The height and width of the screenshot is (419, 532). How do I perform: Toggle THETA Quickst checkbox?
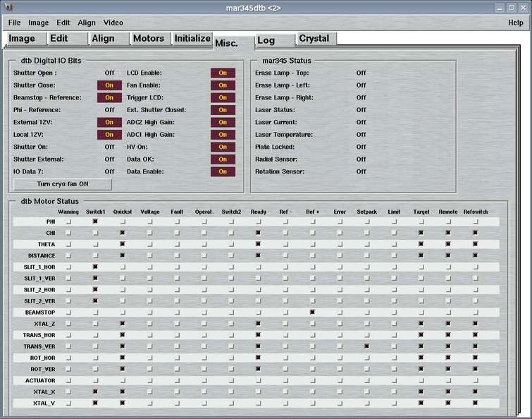pyautogui.click(x=123, y=244)
